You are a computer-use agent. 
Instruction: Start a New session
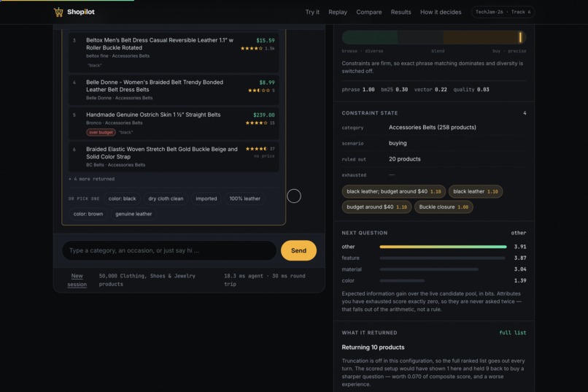pyautogui.click(x=77, y=280)
